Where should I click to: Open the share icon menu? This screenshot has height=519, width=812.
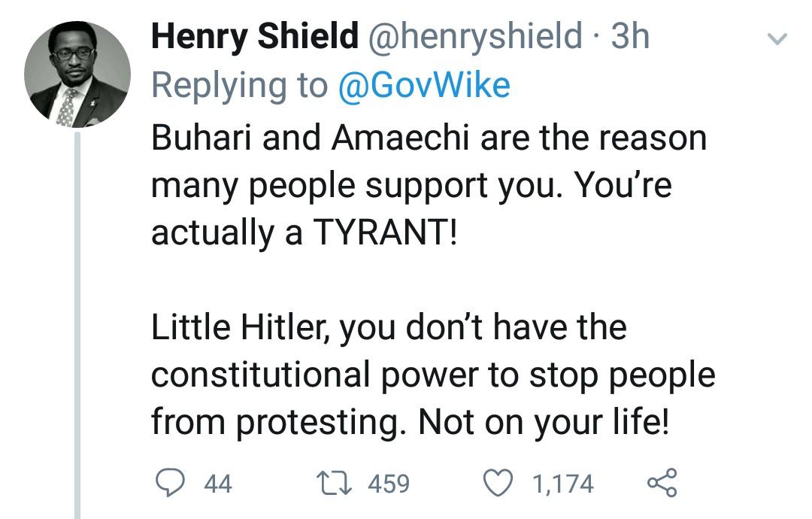pyautogui.click(x=662, y=482)
